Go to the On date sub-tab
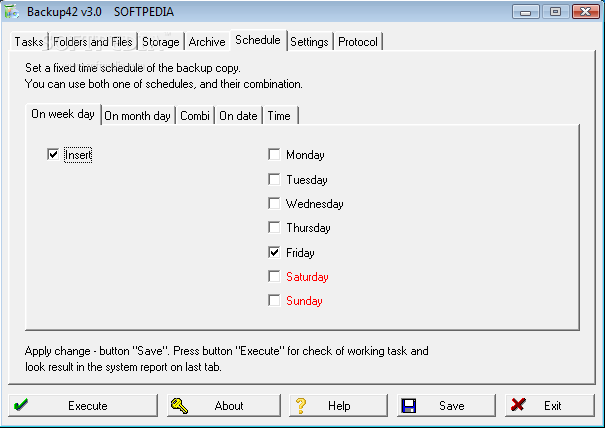605x428 pixels. pyautogui.click(x=238, y=115)
